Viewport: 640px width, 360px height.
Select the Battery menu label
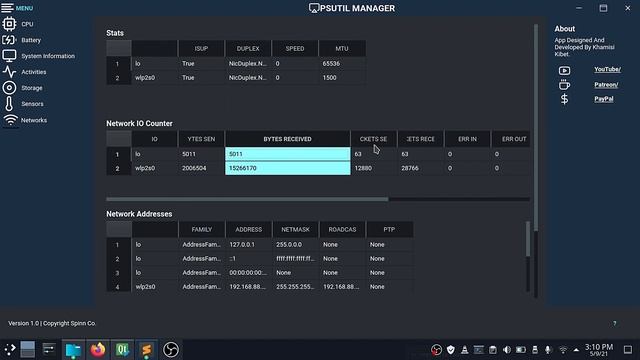pos(31,40)
